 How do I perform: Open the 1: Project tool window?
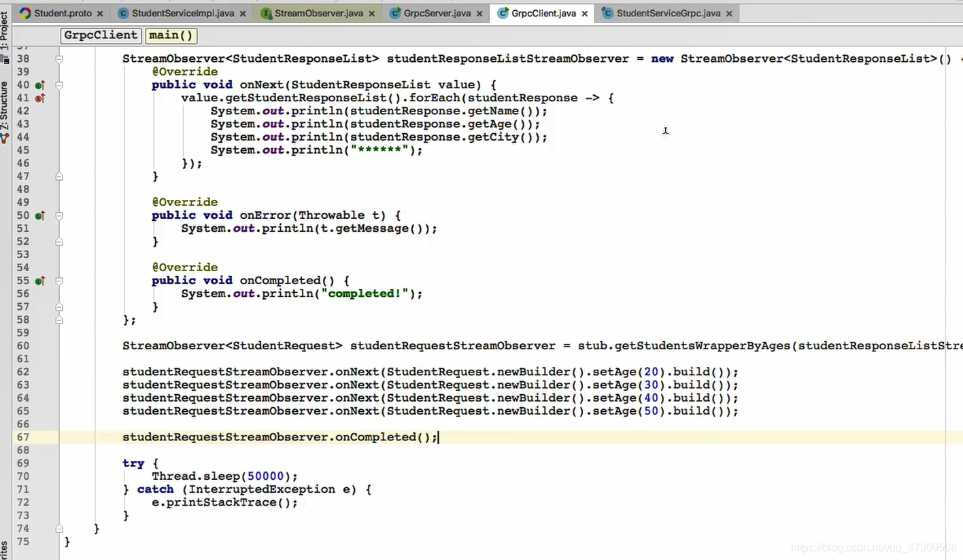[x=5, y=31]
